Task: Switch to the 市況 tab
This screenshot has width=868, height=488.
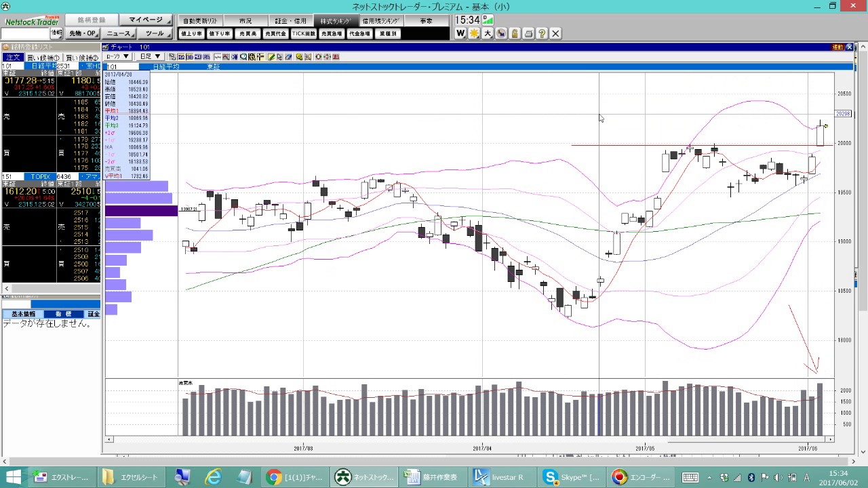Action: click(245, 21)
